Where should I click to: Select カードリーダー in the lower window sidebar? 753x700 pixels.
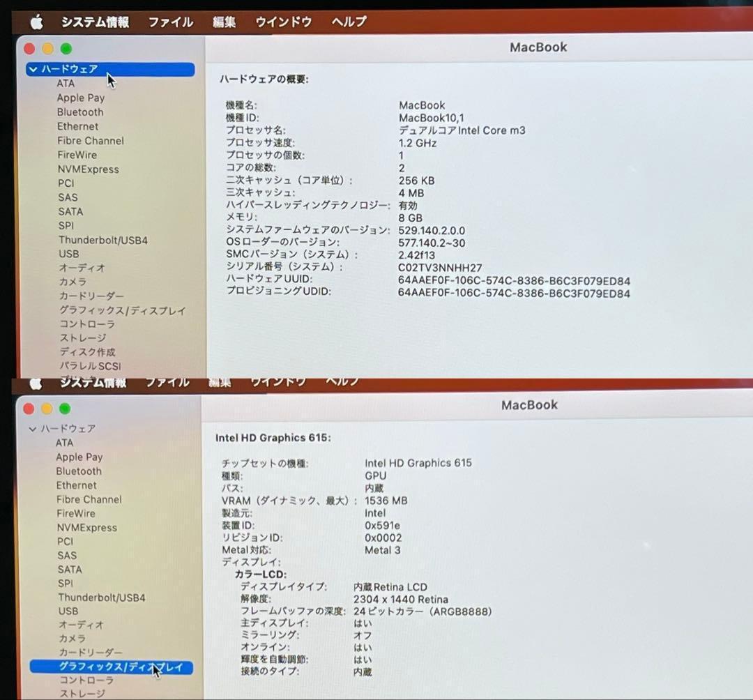coord(90,653)
